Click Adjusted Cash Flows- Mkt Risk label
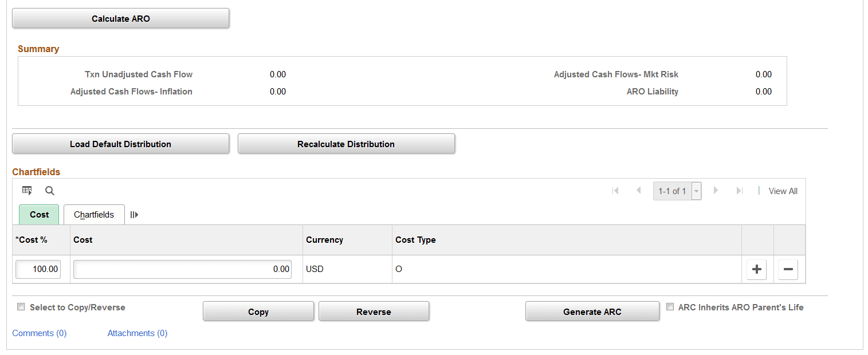The height and width of the screenshot is (355, 868). [616, 74]
